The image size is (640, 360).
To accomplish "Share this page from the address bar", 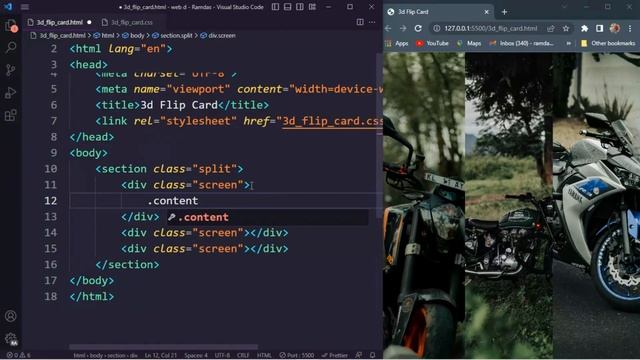I will pos(551,28).
